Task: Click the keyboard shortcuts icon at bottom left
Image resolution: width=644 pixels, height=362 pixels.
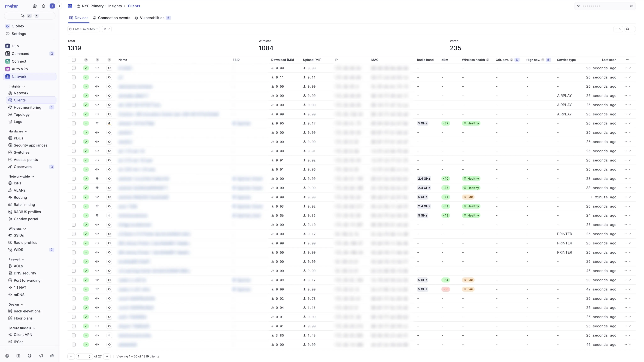Action: (x=52, y=356)
